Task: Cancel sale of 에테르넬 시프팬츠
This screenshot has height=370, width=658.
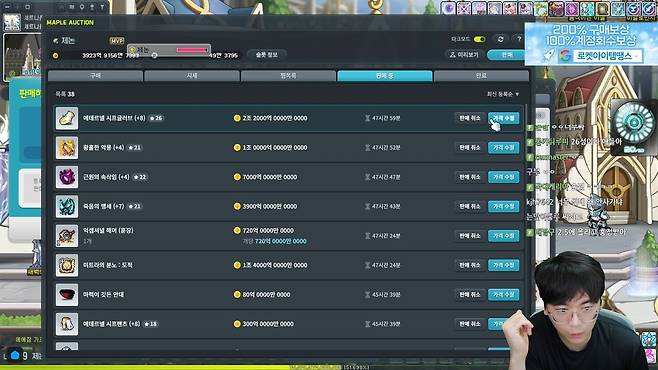Action: (470, 323)
